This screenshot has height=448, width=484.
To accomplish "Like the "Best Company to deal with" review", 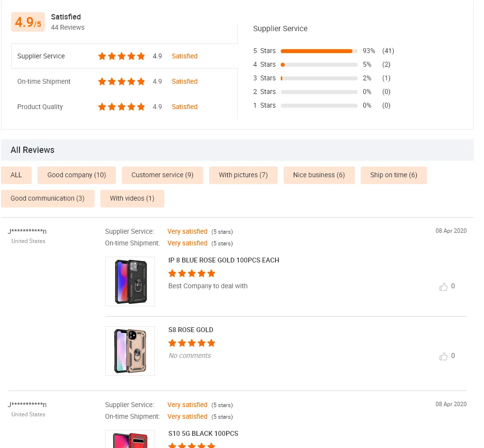I will point(443,287).
